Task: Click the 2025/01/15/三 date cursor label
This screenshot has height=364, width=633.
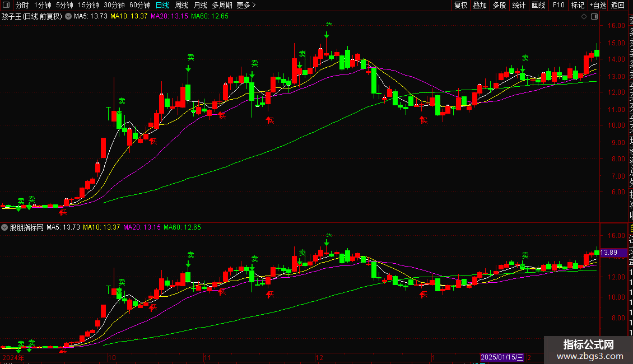Action: click(x=502, y=357)
